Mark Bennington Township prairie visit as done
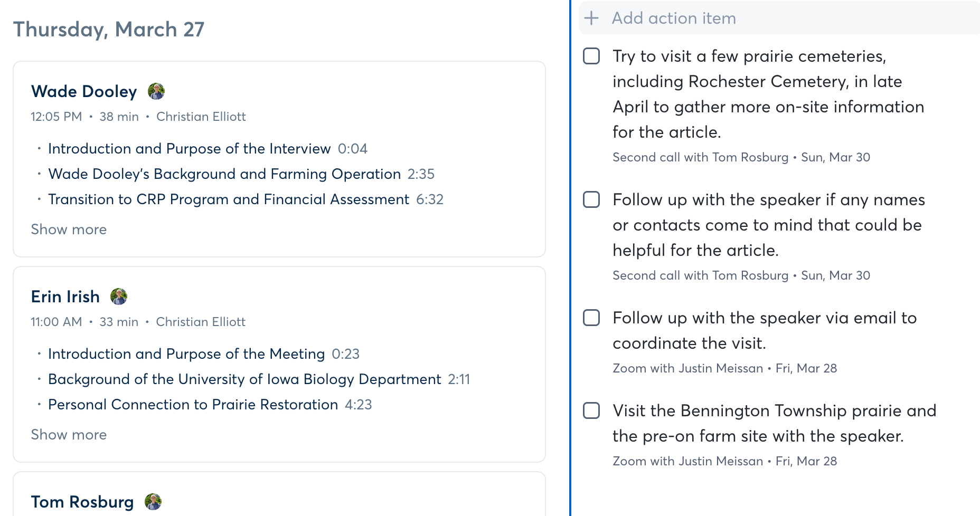 point(591,410)
